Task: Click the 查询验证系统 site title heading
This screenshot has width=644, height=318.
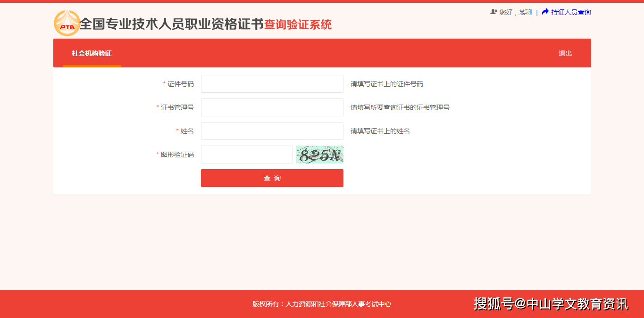Action: (298, 24)
